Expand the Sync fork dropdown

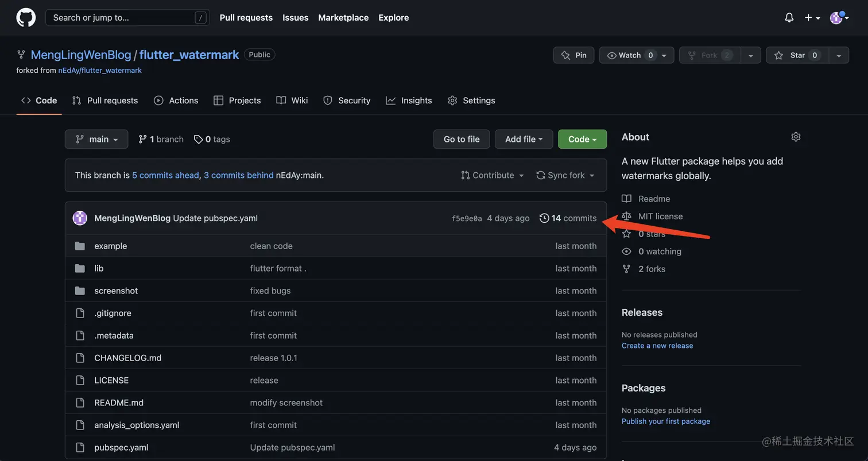tap(565, 175)
